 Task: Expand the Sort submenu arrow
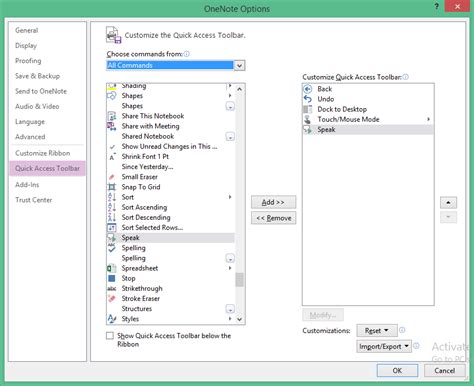point(230,197)
